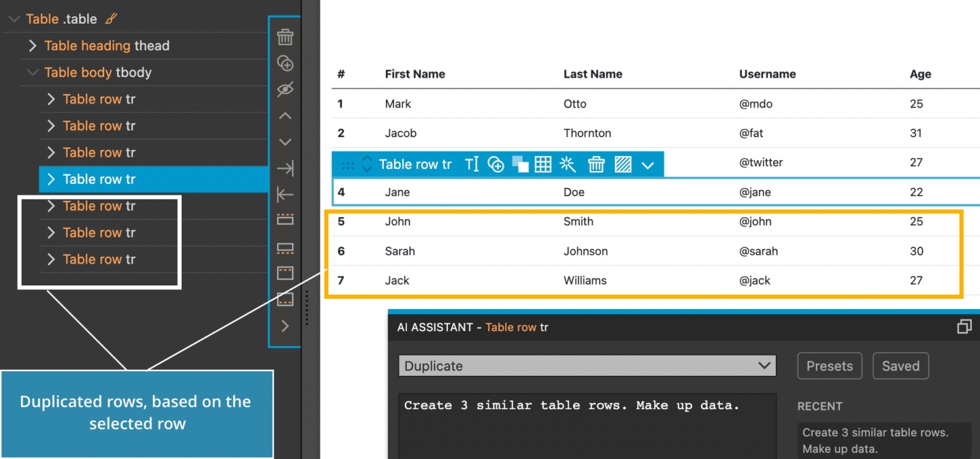980x459 pixels.
Task: Delete Table row tr using its toolbar trash icon
Action: tap(596, 163)
